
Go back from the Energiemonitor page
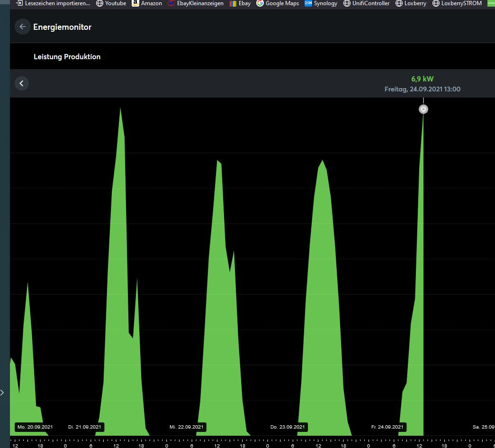[22, 27]
